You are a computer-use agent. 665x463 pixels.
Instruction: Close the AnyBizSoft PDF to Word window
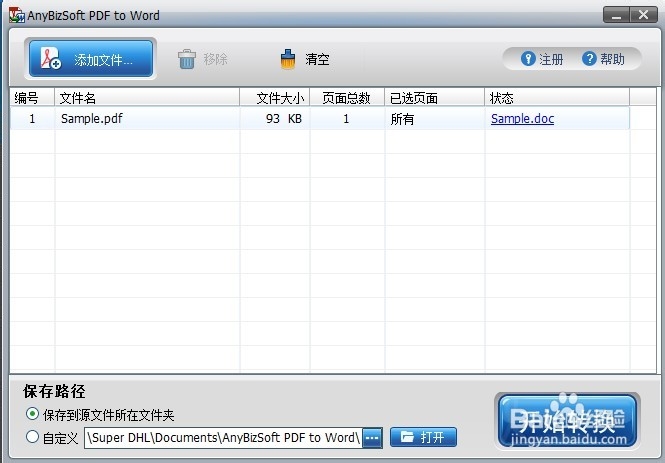point(643,15)
